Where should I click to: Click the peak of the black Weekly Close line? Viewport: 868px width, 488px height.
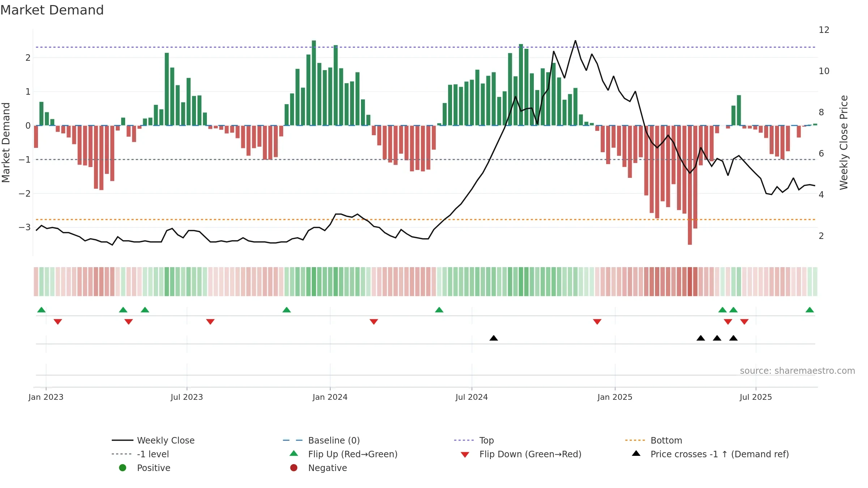[575, 41]
